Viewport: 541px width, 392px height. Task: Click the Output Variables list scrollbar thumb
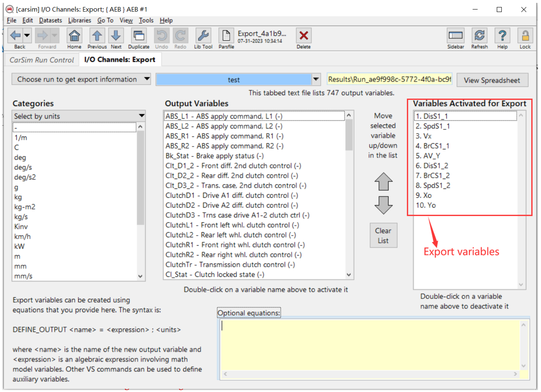349,135
